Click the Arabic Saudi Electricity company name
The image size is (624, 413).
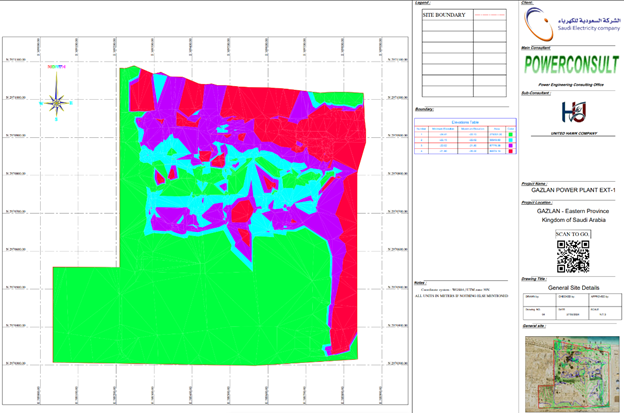point(589,20)
